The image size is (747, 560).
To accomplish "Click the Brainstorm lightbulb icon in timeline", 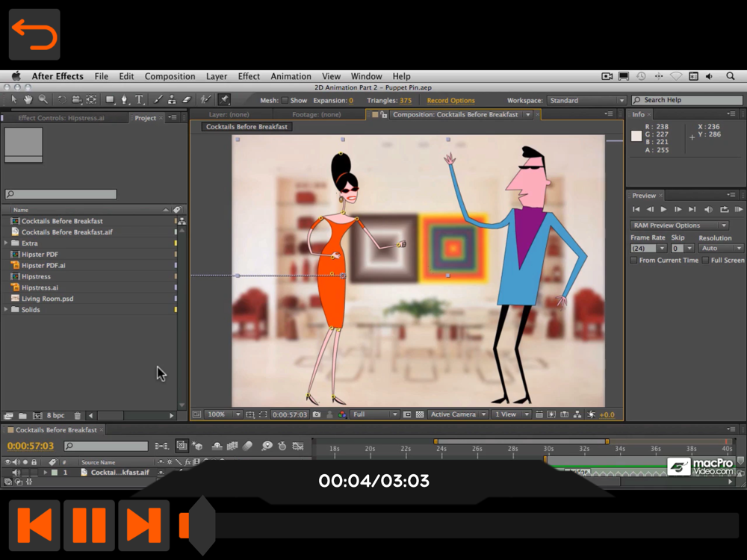I will pos(267,447).
